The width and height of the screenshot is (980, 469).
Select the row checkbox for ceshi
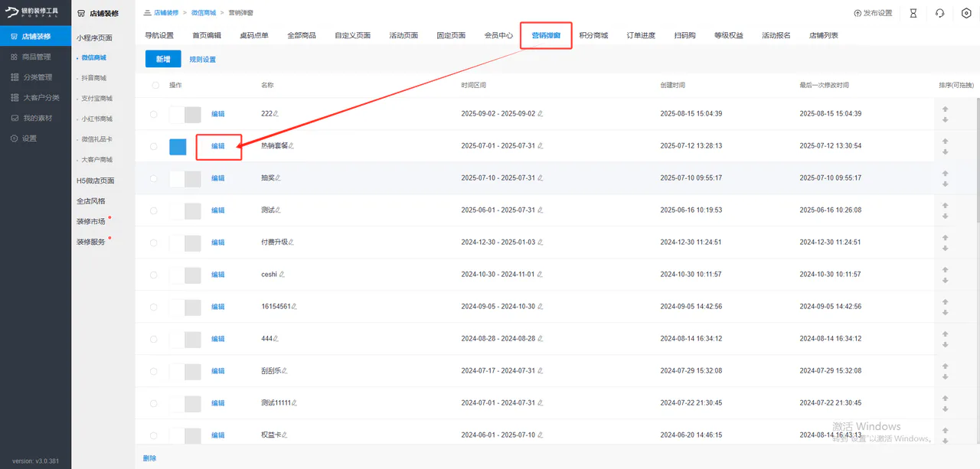click(x=154, y=275)
